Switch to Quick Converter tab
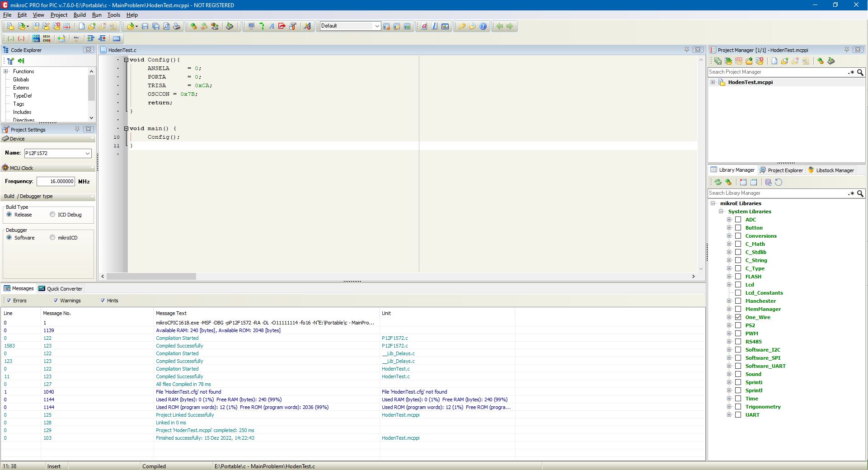 pos(61,289)
